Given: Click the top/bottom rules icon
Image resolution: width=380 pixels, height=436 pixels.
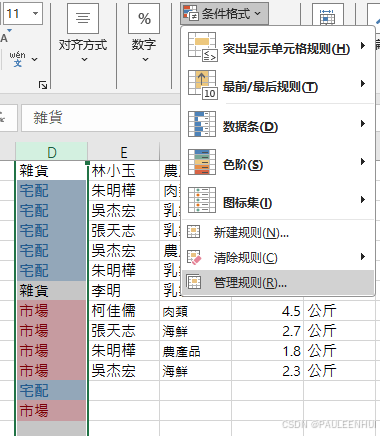Looking at the screenshot, I should pos(202,85).
